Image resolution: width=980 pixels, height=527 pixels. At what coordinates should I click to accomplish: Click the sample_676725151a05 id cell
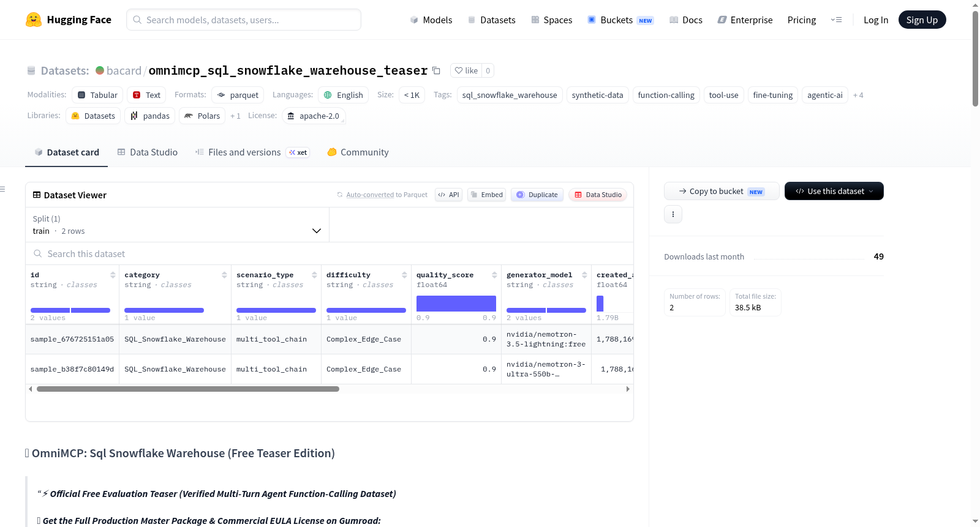pos(72,339)
